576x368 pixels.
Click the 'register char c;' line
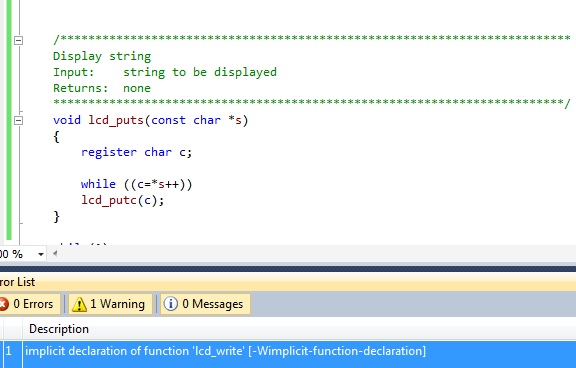point(136,152)
